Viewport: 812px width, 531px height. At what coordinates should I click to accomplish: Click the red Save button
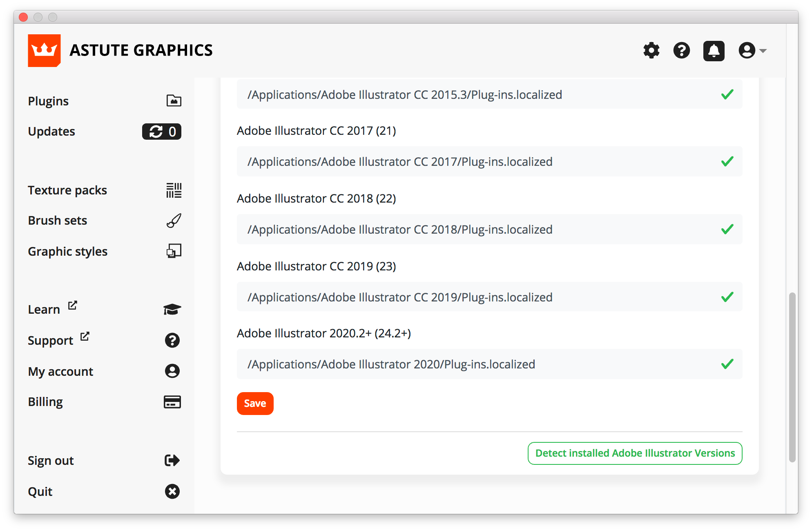(x=255, y=404)
